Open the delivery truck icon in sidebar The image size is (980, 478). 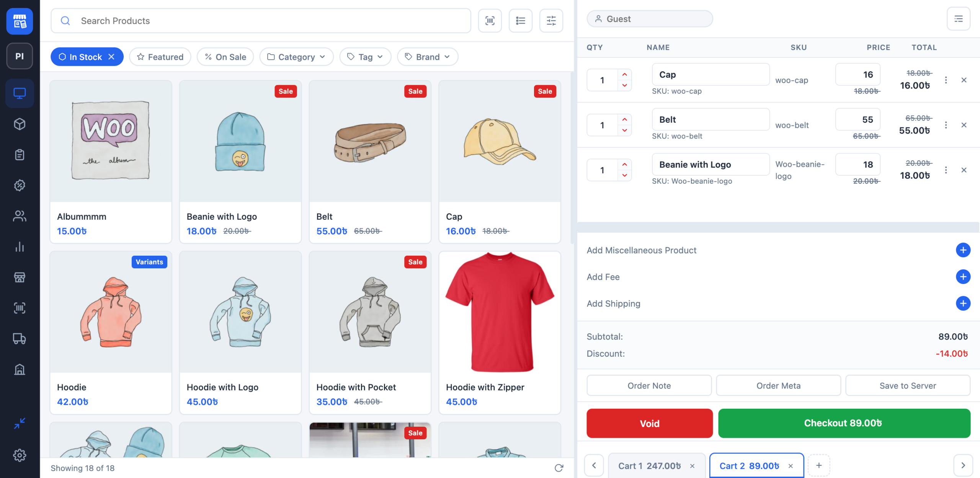20,339
